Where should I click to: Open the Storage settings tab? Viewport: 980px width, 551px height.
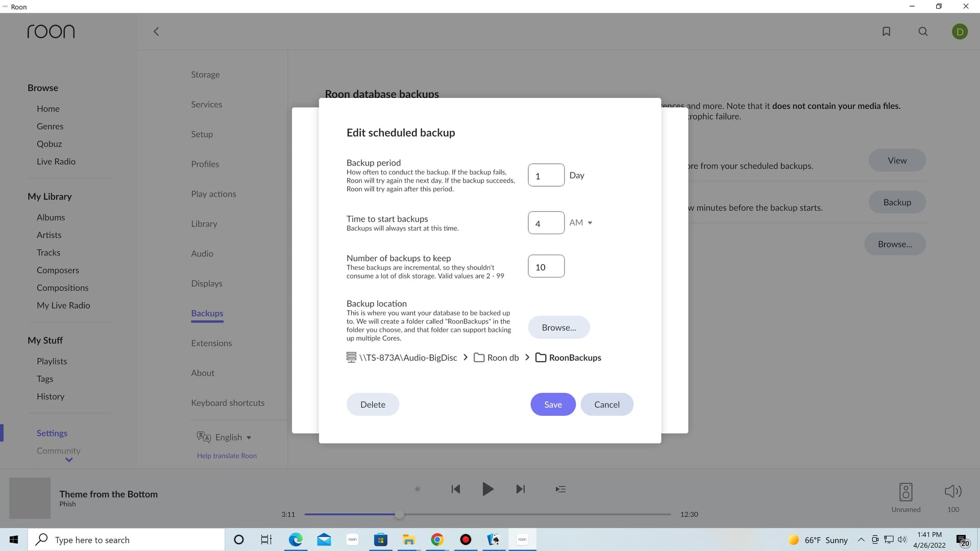click(x=205, y=74)
